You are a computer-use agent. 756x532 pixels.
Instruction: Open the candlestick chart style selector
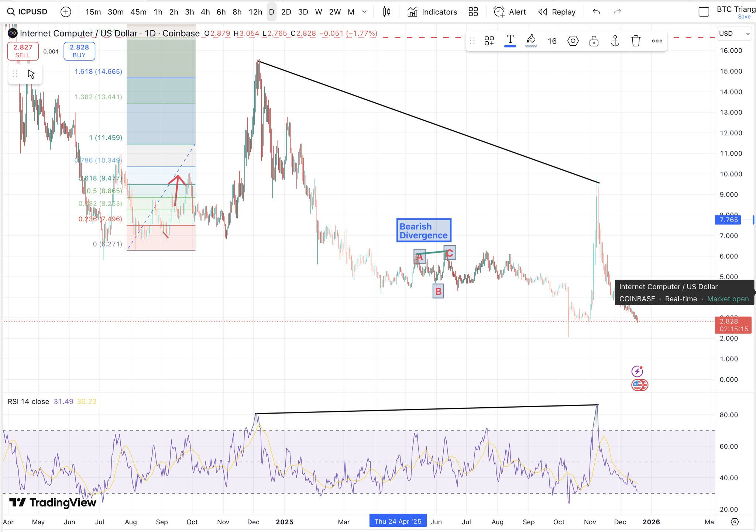[386, 12]
